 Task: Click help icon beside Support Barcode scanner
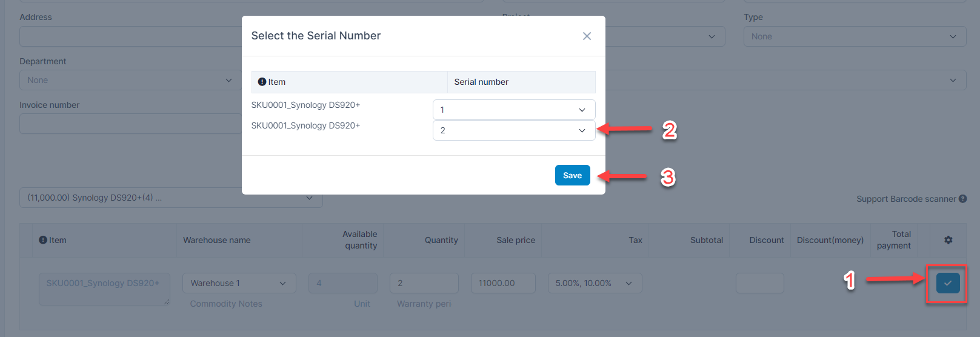coord(962,199)
